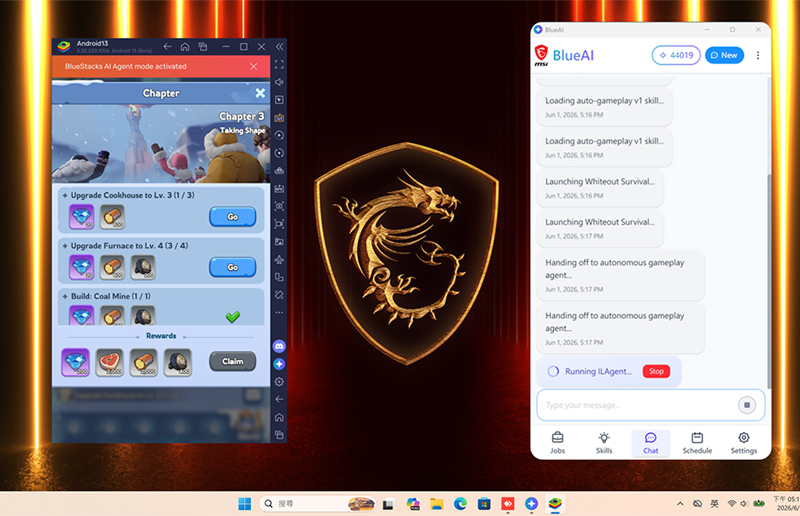Click the back arrow in the BlueStacks title bar
Screen dimensions: 800x516
coord(167,46)
